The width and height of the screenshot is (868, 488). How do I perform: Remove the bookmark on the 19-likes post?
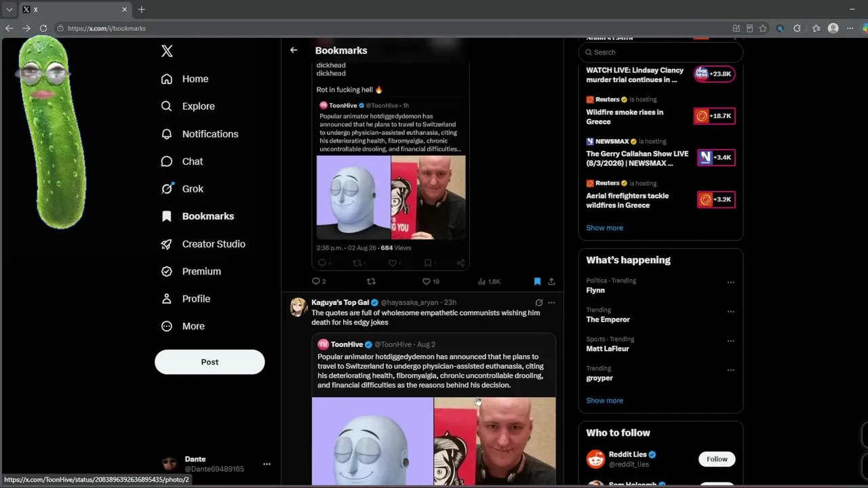point(537,281)
